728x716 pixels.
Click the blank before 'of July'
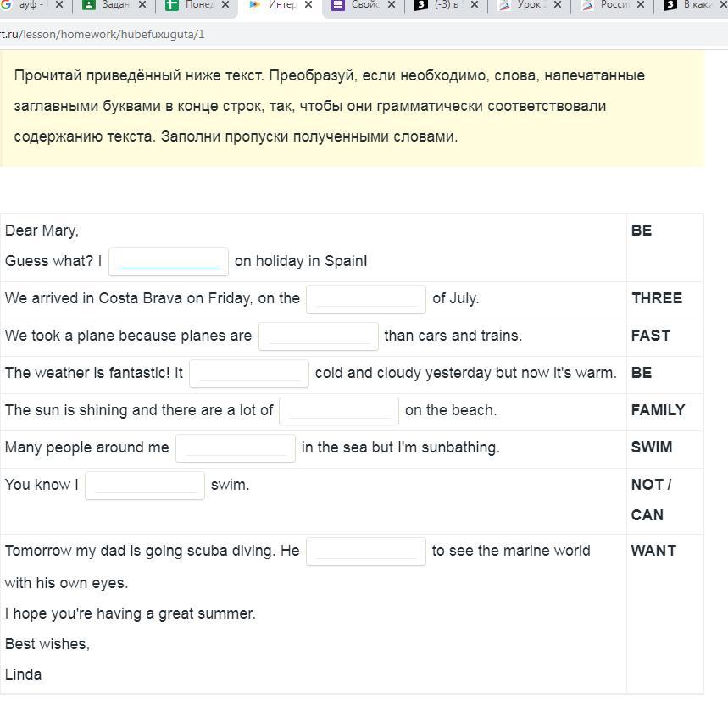tap(365, 299)
